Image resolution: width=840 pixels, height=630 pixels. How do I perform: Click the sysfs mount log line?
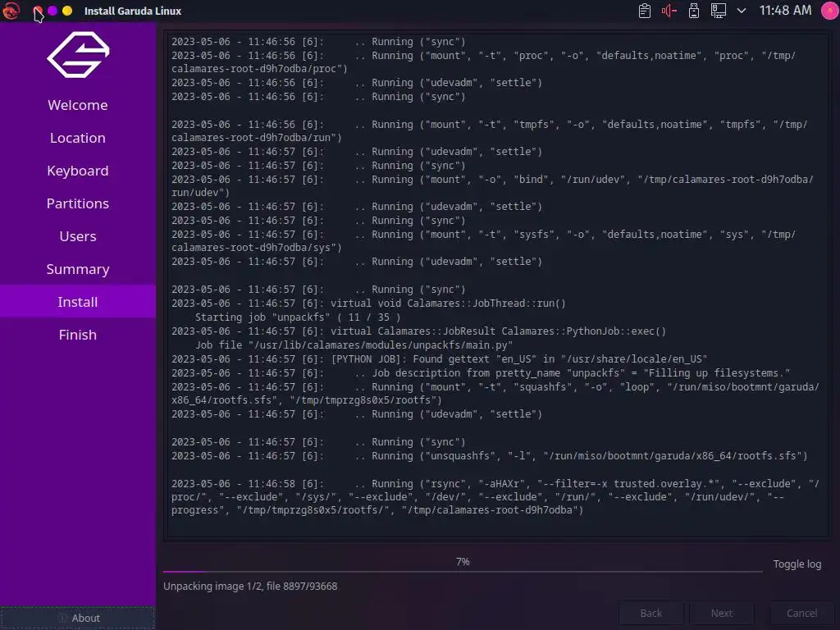[x=483, y=240]
